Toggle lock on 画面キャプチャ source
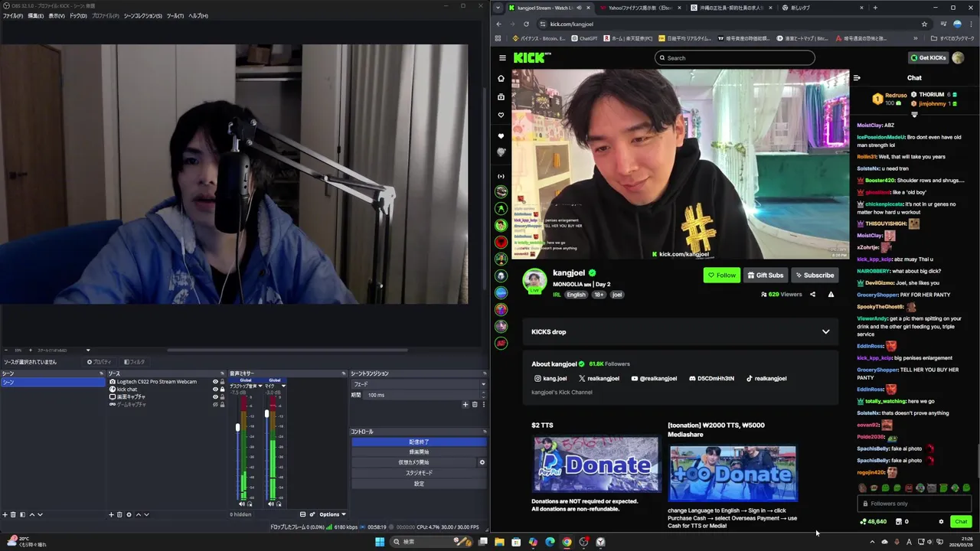This screenshot has height=551, width=980. (223, 396)
